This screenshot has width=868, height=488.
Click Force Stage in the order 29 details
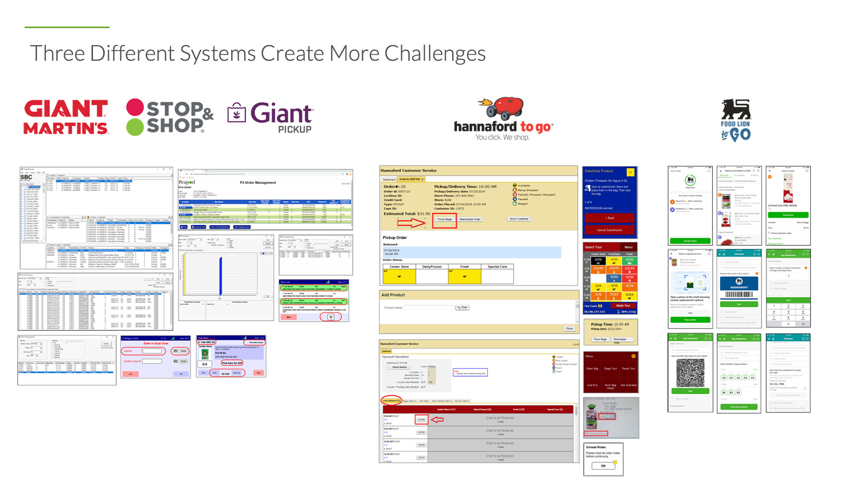(x=445, y=219)
